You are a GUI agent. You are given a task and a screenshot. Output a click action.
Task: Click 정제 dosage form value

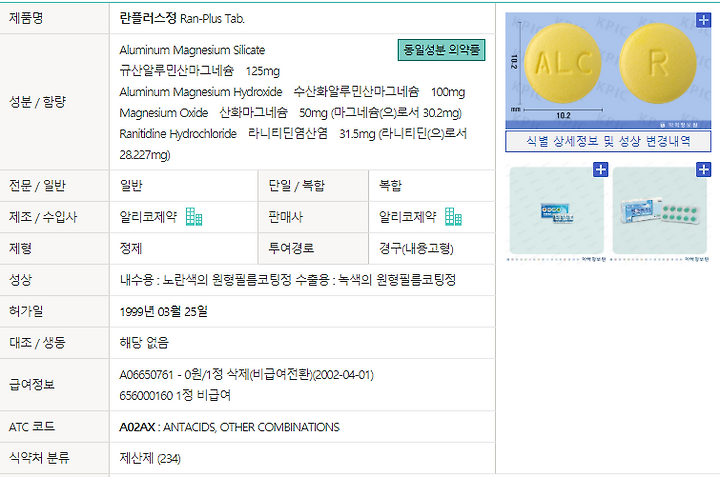131,248
